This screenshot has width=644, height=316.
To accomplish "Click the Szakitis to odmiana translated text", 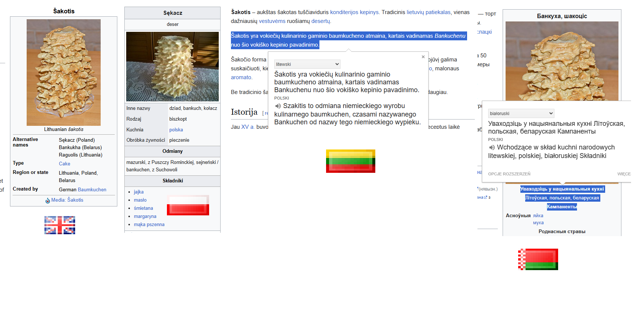I will pyautogui.click(x=348, y=114).
